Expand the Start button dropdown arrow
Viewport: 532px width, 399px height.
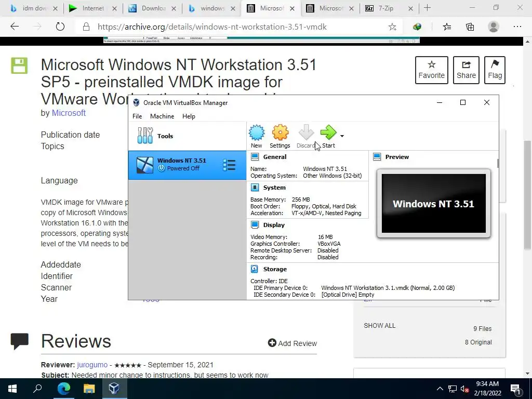[342, 136]
